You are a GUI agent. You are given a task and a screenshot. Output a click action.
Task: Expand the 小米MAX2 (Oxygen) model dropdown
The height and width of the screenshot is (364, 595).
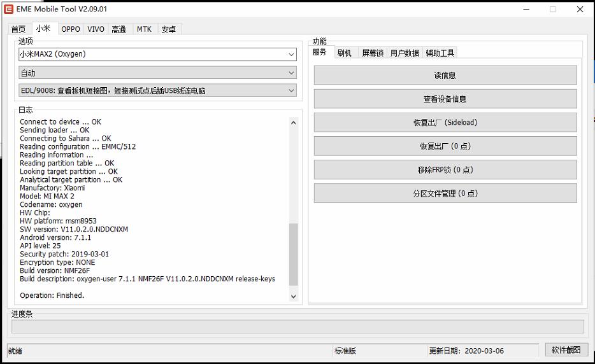point(157,55)
